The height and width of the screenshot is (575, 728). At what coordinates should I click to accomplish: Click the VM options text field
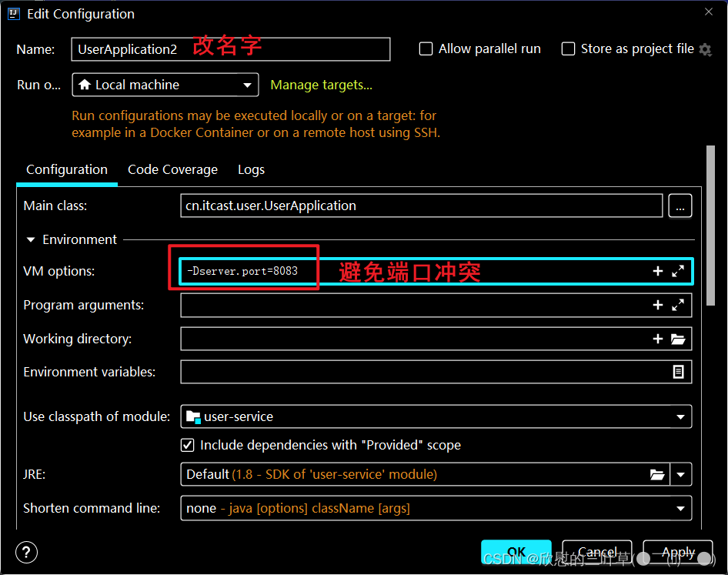(x=436, y=271)
